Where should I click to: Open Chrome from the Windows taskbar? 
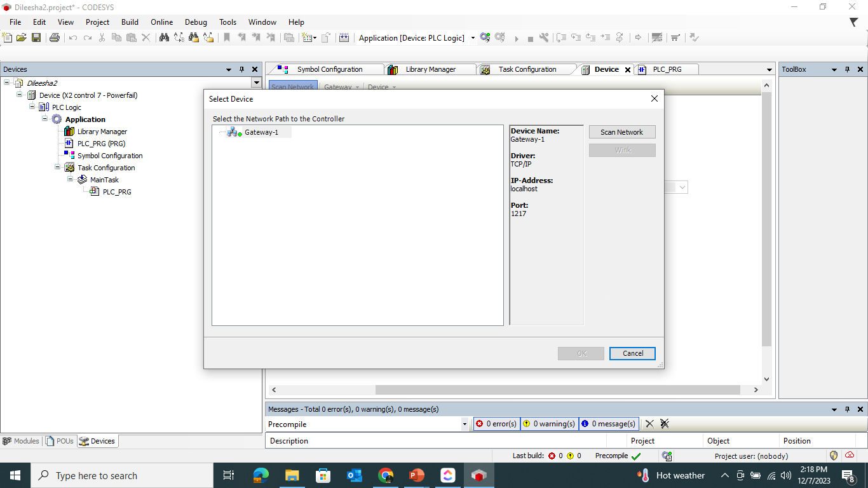click(385, 475)
